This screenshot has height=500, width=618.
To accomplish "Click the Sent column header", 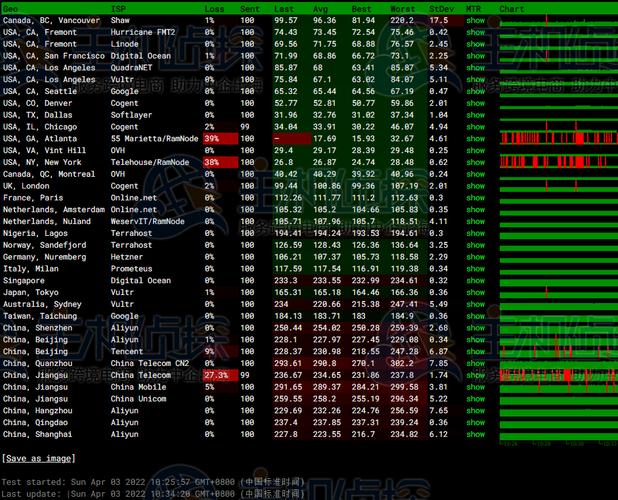I will tap(250, 9).
